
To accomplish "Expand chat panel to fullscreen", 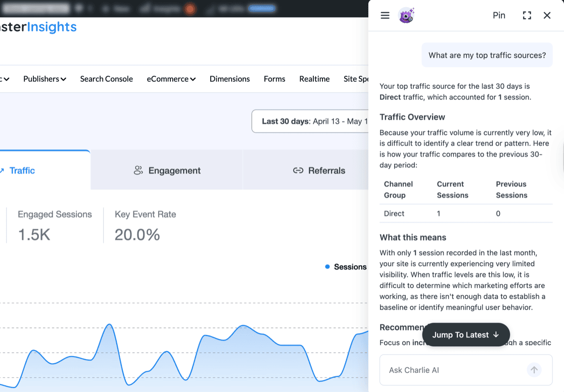I will tap(527, 16).
